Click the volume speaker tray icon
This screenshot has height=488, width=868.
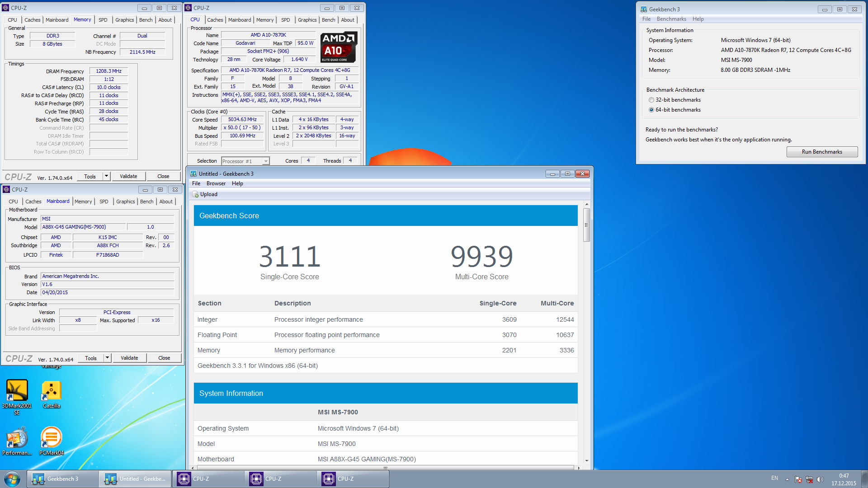(x=820, y=479)
